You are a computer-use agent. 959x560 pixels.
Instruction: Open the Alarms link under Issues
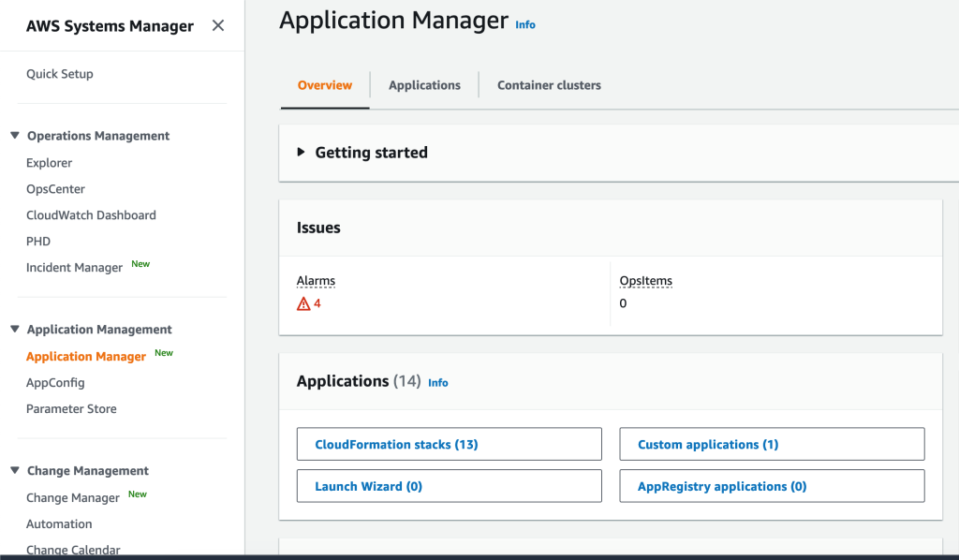tap(316, 280)
